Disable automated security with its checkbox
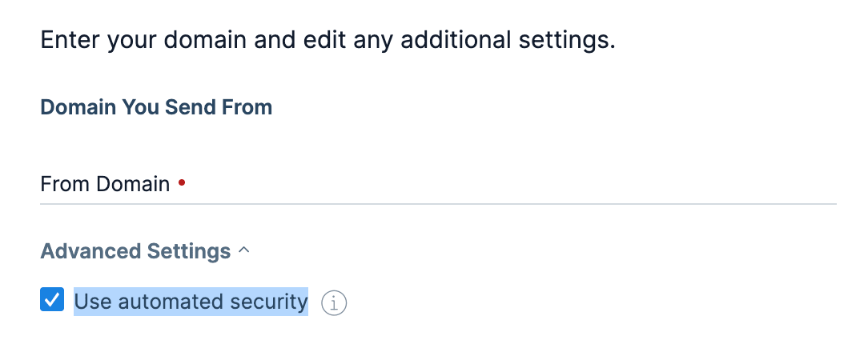The width and height of the screenshot is (868, 344). pos(52,301)
